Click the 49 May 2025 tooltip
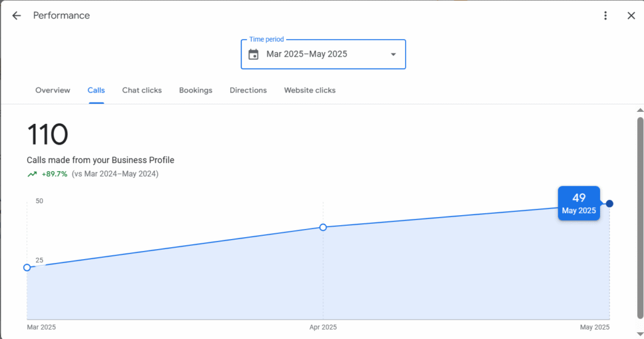The image size is (644, 339). click(579, 203)
